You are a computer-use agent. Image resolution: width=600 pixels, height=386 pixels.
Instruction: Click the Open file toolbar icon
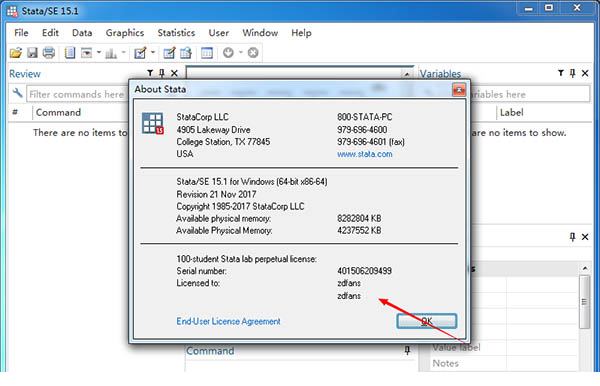16,53
